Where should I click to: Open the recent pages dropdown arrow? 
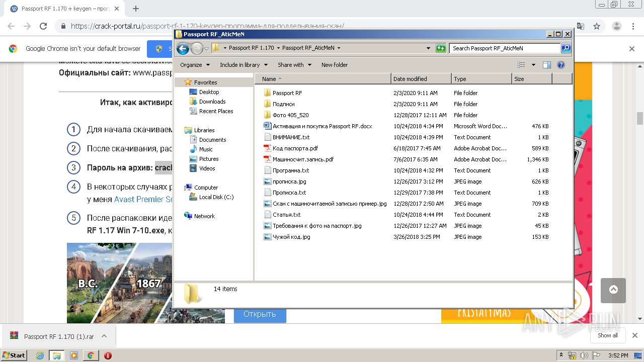(x=206, y=49)
